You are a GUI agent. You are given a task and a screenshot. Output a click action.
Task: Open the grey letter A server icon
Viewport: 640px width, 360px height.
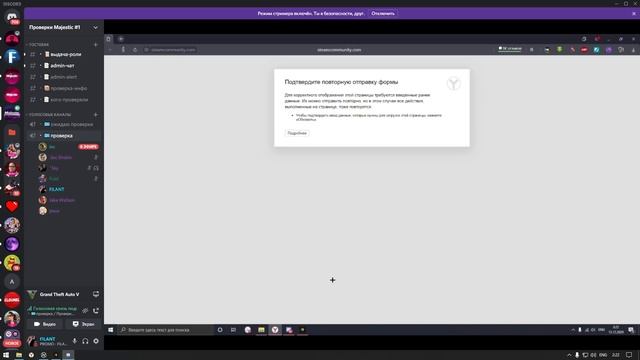[12, 282]
